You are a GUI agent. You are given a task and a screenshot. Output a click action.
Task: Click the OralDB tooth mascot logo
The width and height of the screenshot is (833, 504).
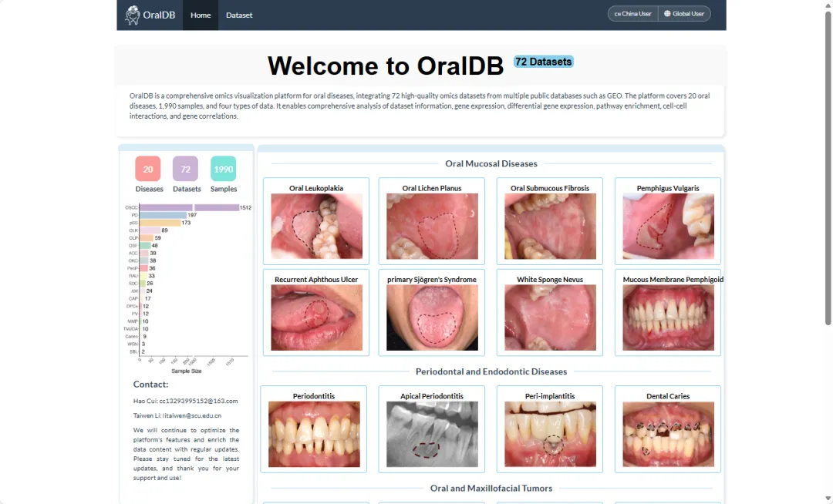133,15
